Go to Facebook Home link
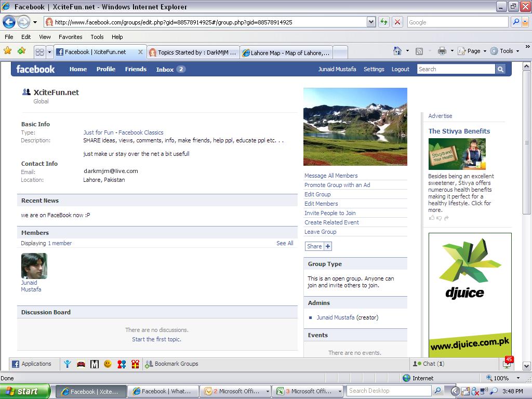This screenshot has width=532, height=399. (x=78, y=69)
